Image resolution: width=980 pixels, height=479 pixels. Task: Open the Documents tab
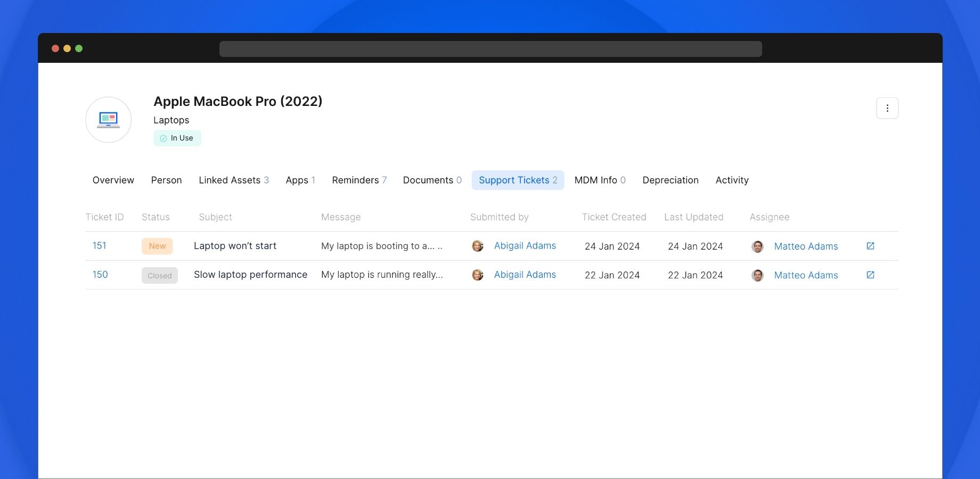pyautogui.click(x=432, y=180)
